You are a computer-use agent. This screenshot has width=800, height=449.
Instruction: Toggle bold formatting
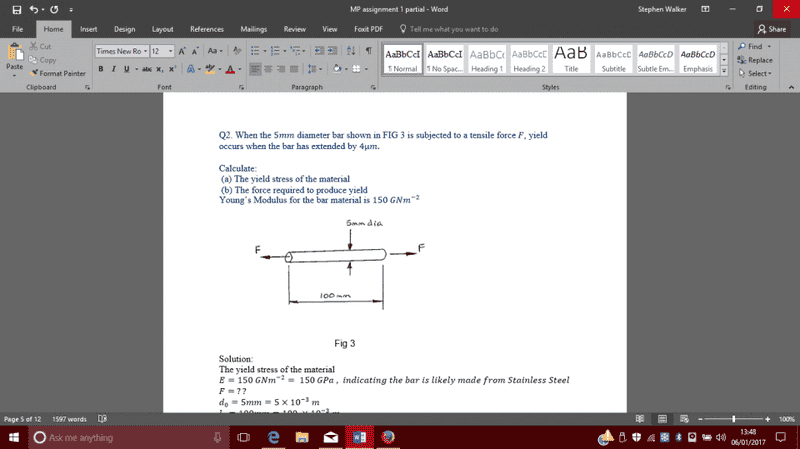101,69
